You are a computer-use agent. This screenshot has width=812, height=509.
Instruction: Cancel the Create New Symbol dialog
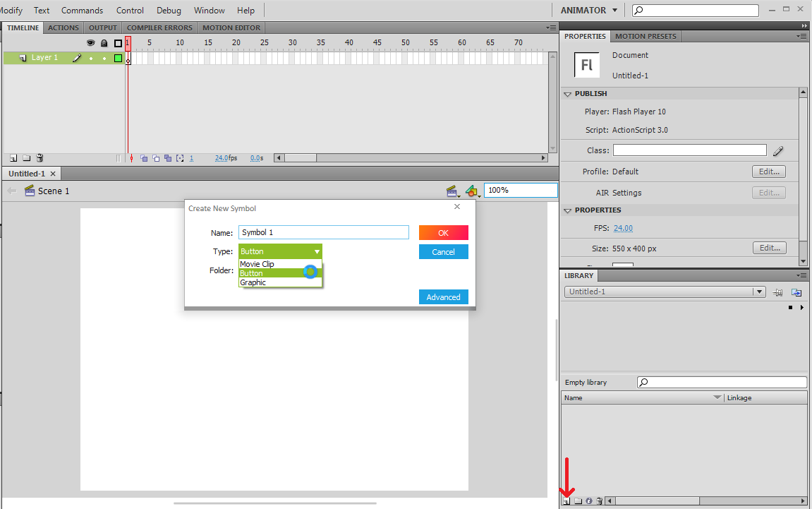point(443,252)
